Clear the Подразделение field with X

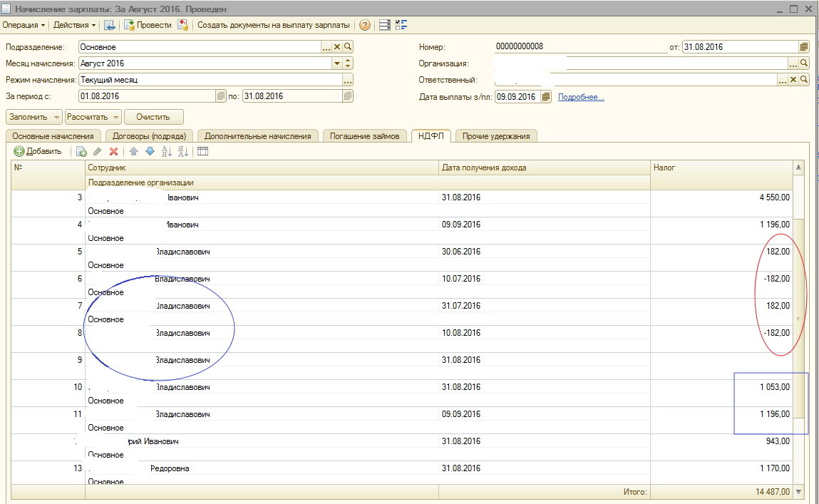tap(337, 46)
